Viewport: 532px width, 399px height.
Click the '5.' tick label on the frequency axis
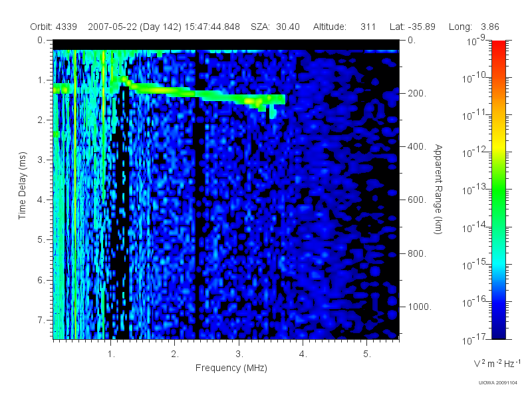[367, 354]
